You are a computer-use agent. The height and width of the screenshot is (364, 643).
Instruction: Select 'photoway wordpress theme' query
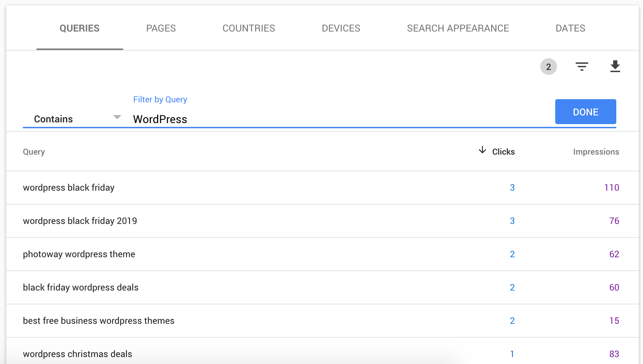pos(323,254)
